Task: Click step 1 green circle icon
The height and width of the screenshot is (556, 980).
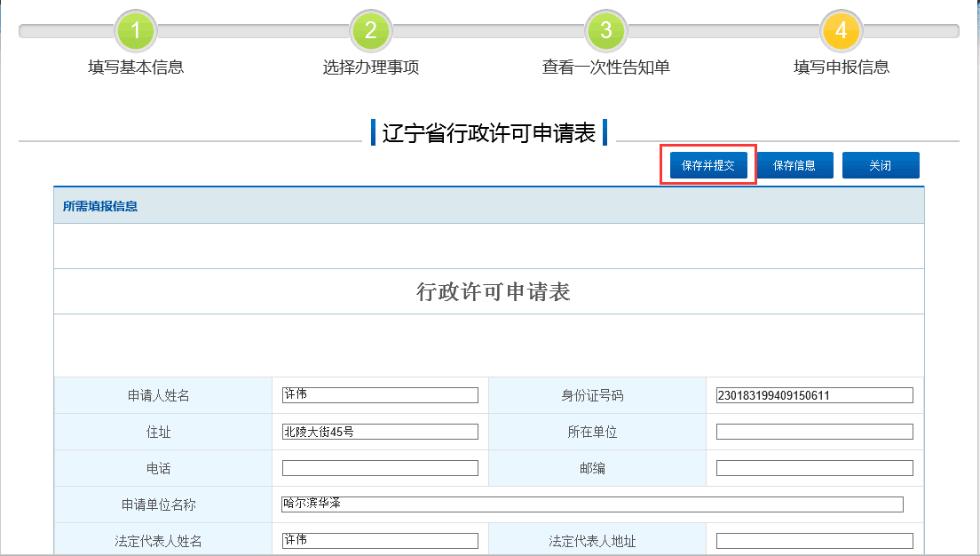Action: [136, 32]
